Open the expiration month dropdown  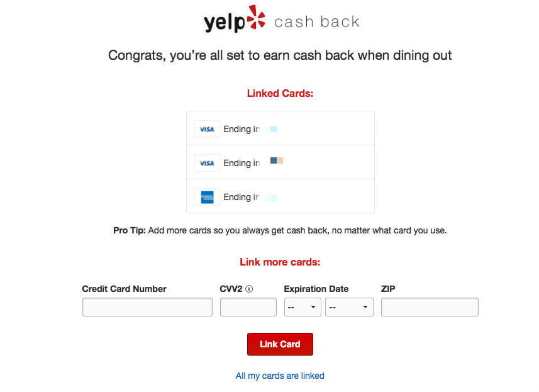[303, 307]
